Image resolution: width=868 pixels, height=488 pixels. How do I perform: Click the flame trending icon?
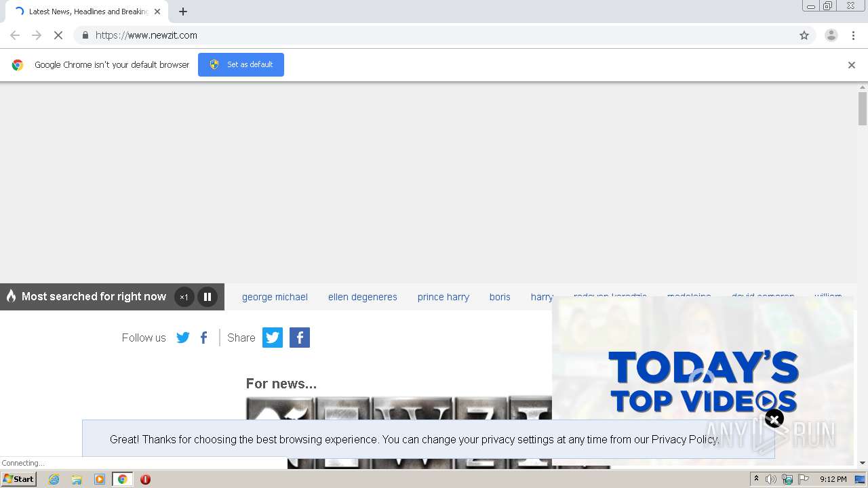tap(11, 296)
